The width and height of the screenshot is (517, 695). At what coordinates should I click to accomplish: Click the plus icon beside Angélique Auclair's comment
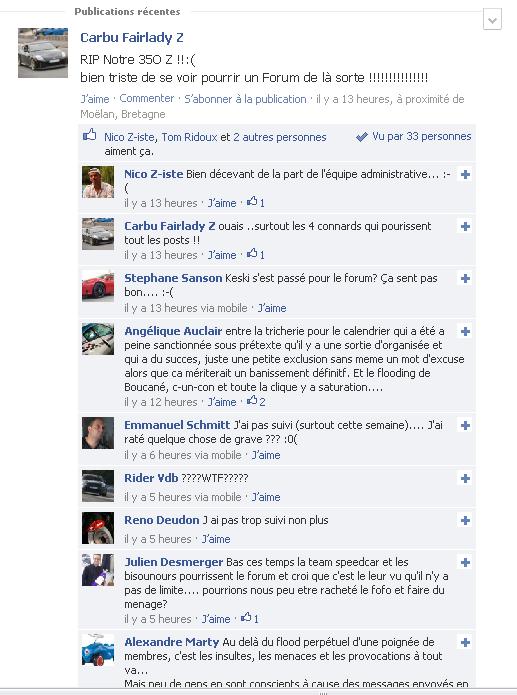pyautogui.click(x=465, y=332)
